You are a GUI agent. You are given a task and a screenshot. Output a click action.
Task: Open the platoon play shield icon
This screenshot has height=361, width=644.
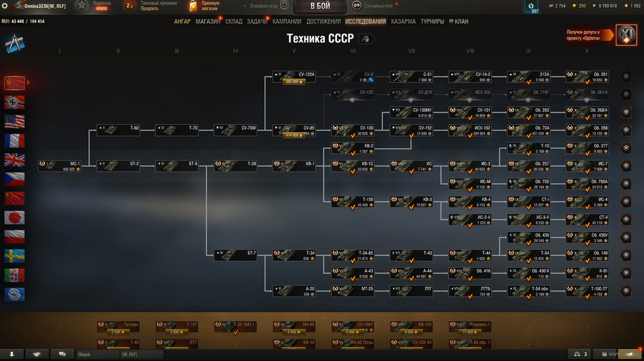pos(284,5)
